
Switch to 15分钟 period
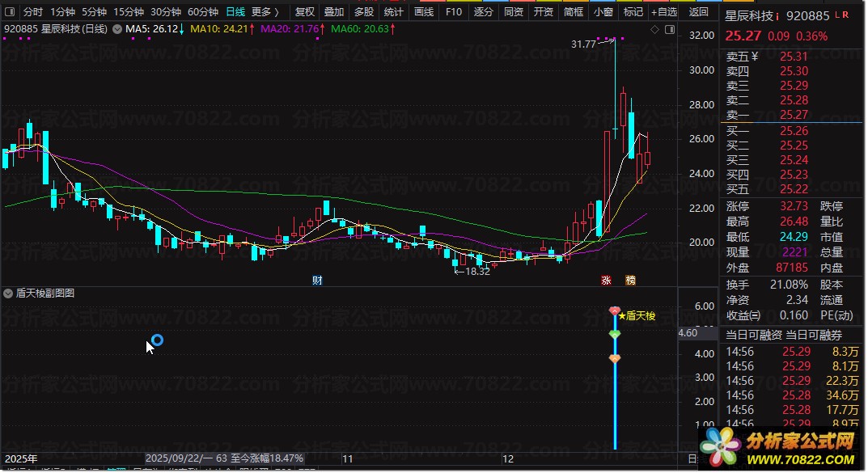(x=129, y=11)
